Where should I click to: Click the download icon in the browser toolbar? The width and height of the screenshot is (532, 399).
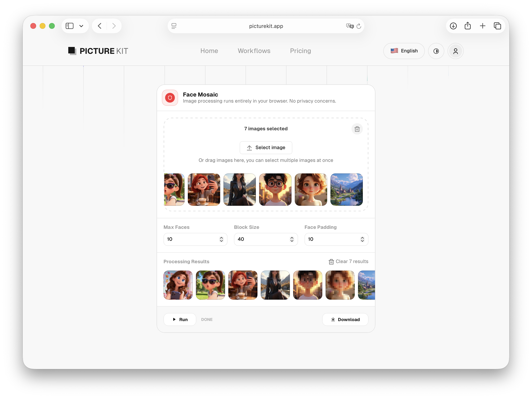(x=453, y=26)
